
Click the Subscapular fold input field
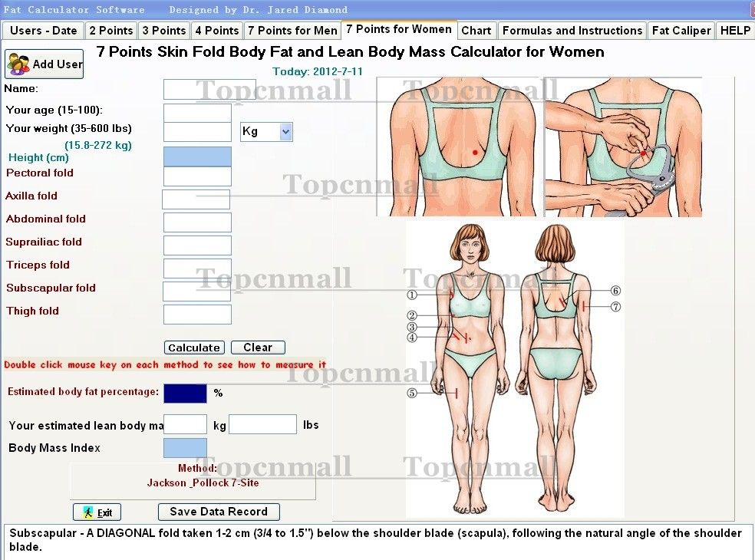197,292
